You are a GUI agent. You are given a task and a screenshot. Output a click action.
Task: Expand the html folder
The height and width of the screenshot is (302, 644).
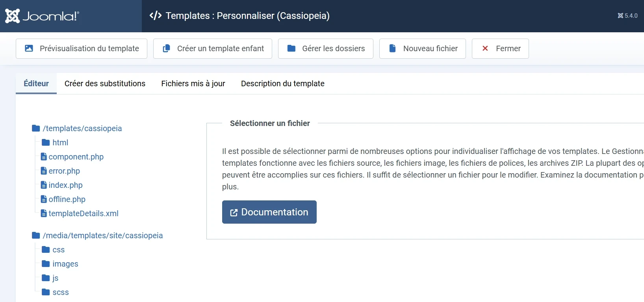[60, 142]
